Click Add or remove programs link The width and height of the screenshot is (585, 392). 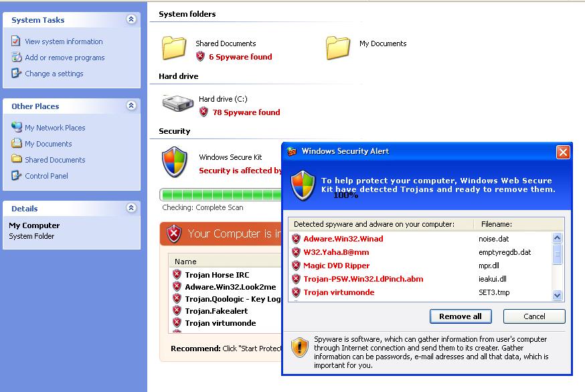[65, 58]
